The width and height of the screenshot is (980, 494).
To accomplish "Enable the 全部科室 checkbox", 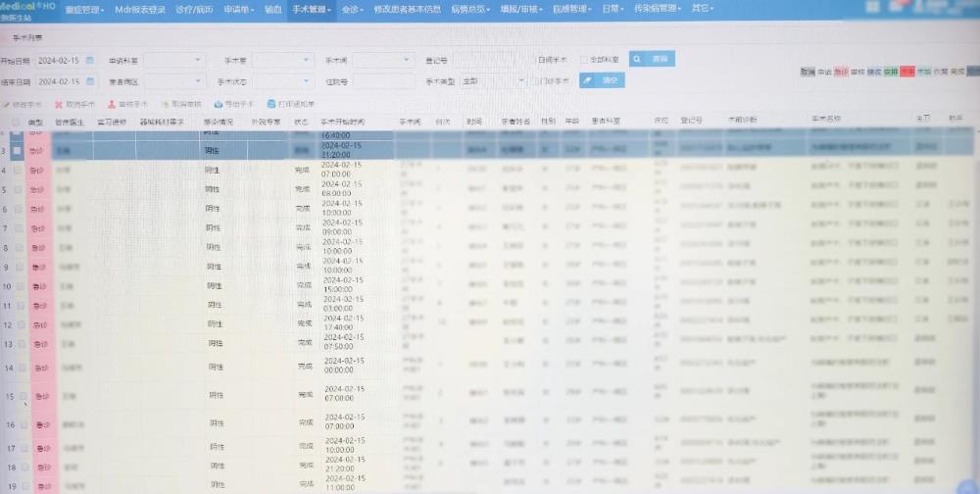I will coord(584,60).
